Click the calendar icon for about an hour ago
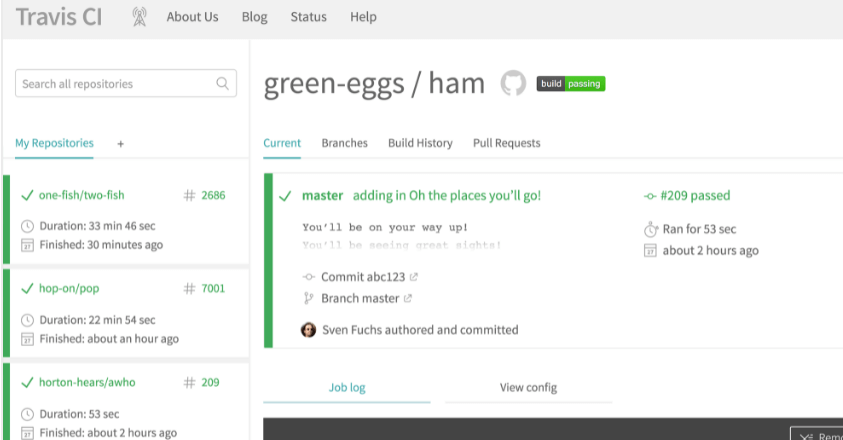843x440 pixels. 27,339
